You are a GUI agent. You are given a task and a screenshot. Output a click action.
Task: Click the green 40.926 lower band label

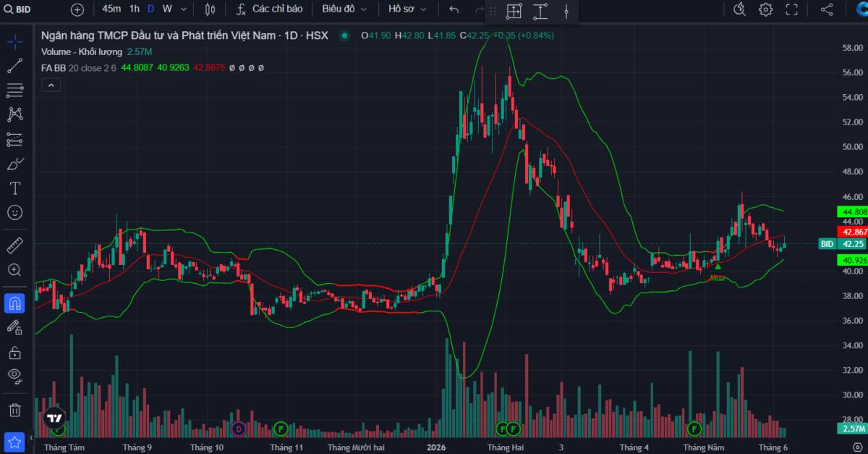851,259
